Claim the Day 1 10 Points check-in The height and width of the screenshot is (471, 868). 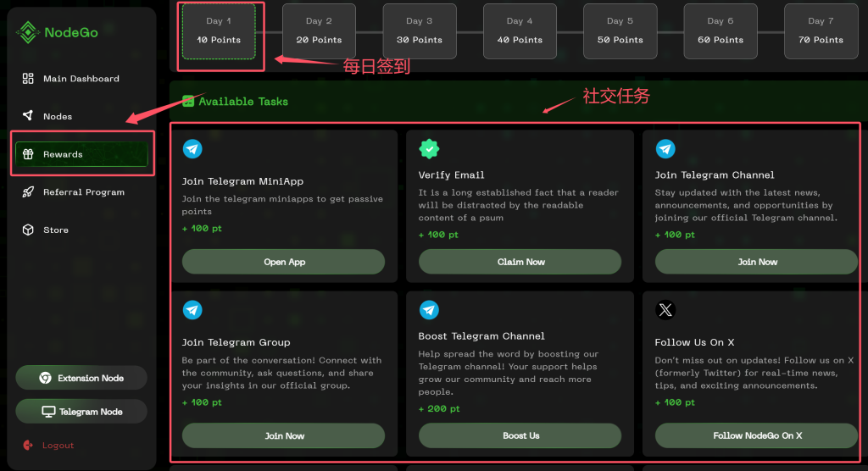coord(219,31)
